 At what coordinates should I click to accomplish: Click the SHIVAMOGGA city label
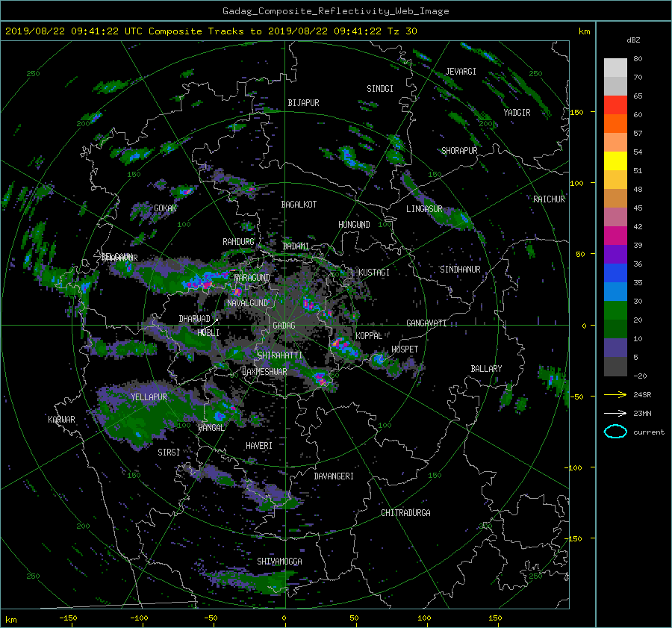point(279,562)
